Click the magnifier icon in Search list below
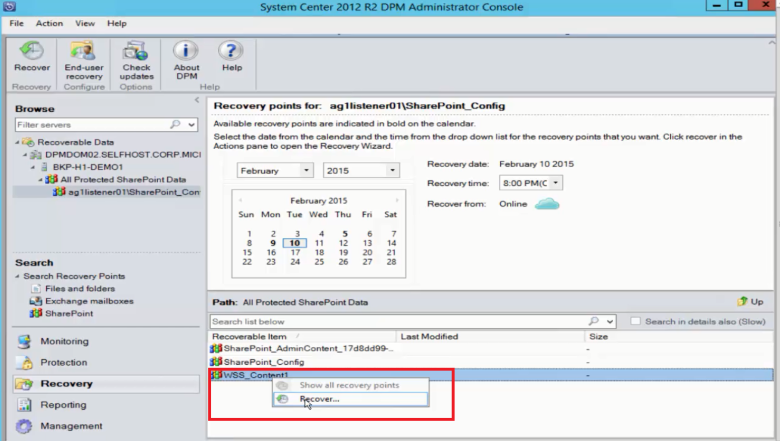Viewport: 780px width, 441px height. coord(593,321)
